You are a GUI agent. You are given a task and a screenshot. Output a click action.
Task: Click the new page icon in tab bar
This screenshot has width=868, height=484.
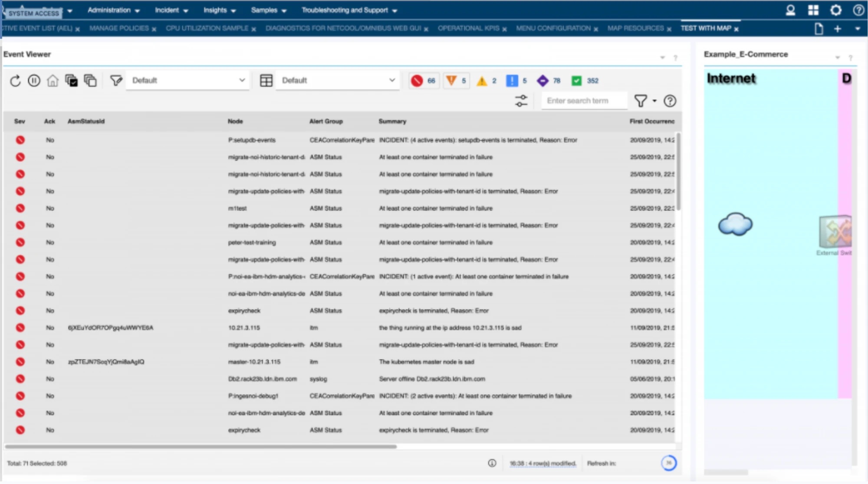(x=819, y=29)
